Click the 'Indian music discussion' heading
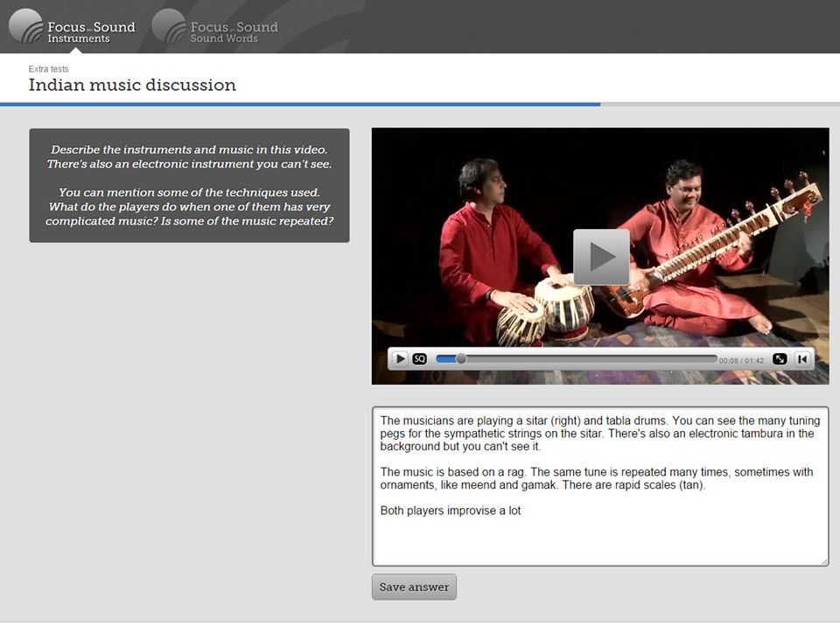Viewport: 840px width, 626px height. tap(132, 85)
